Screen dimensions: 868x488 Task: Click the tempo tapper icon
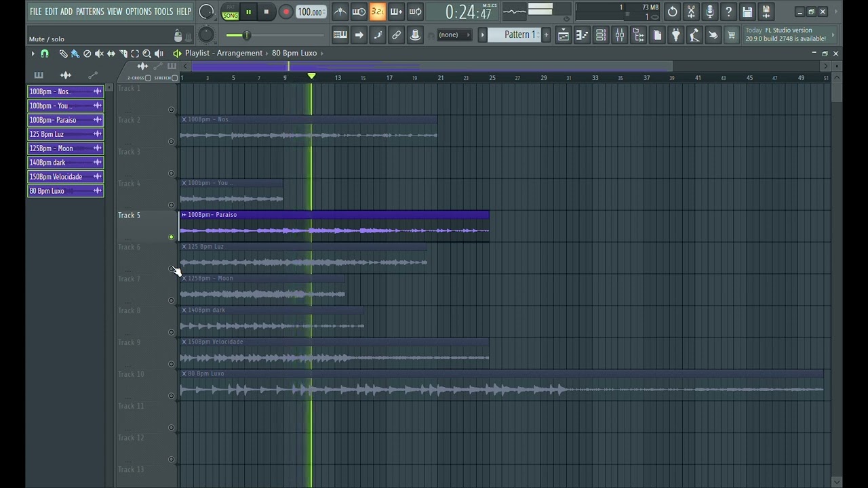[x=694, y=35]
